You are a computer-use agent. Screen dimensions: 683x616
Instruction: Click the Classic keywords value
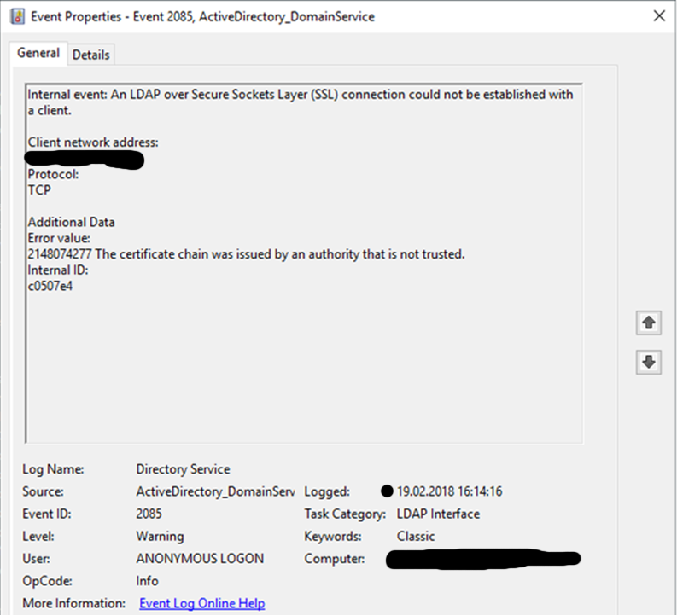tap(416, 537)
